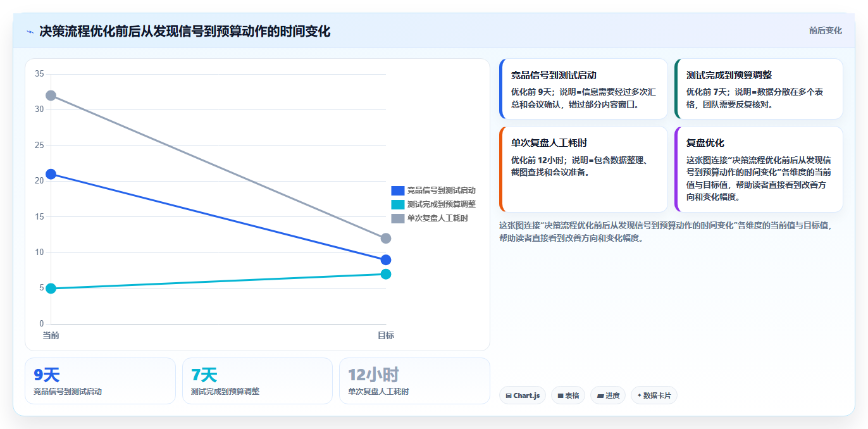Open the 12小时 单次复盘人工耗时 stat card
The image size is (868, 429).
[414, 381]
